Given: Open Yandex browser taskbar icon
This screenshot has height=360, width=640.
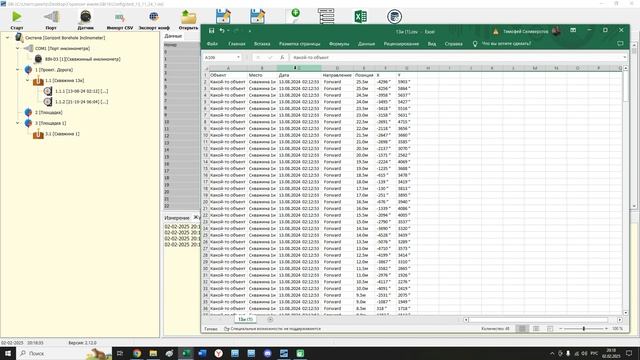Looking at the screenshot, I should (218, 353).
